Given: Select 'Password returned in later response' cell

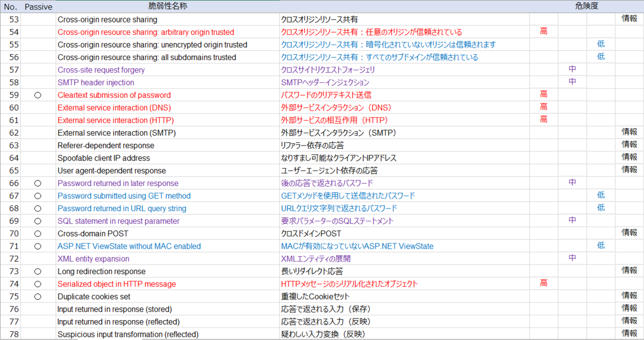Looking at the screenshot, I should pos(167,183).
